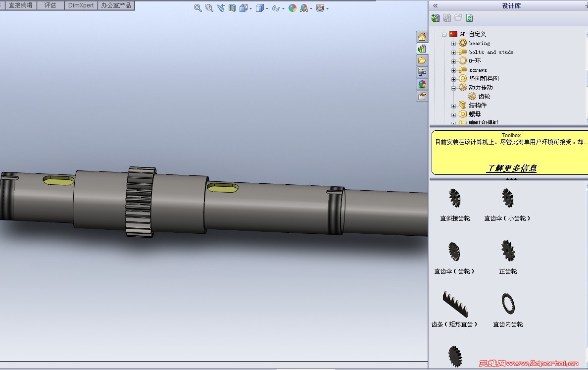Click the Apply Scene icon

(304, 8)
